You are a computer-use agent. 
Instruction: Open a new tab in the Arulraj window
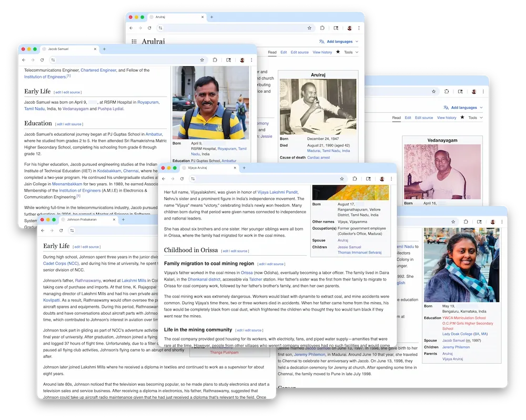(x=211, y=17)
